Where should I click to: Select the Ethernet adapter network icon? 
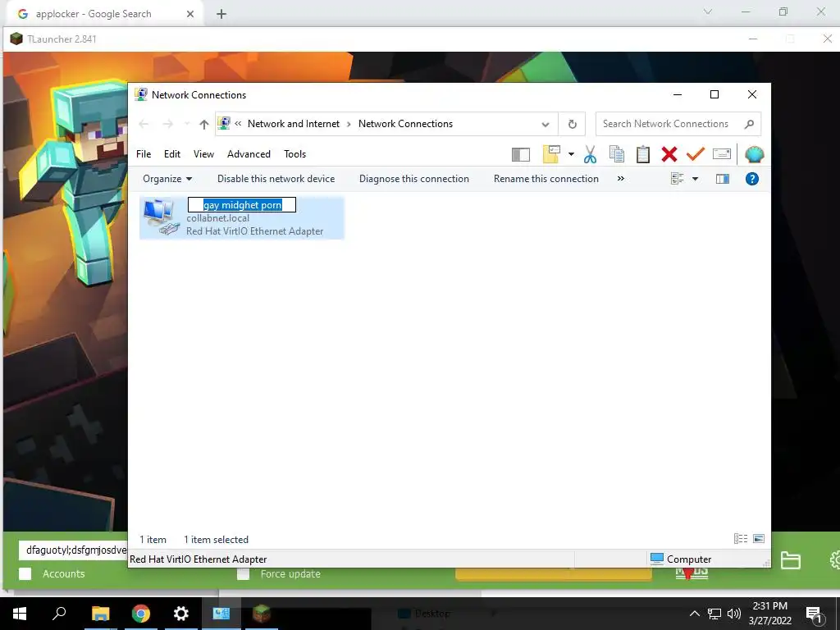(x=162, y=217)
